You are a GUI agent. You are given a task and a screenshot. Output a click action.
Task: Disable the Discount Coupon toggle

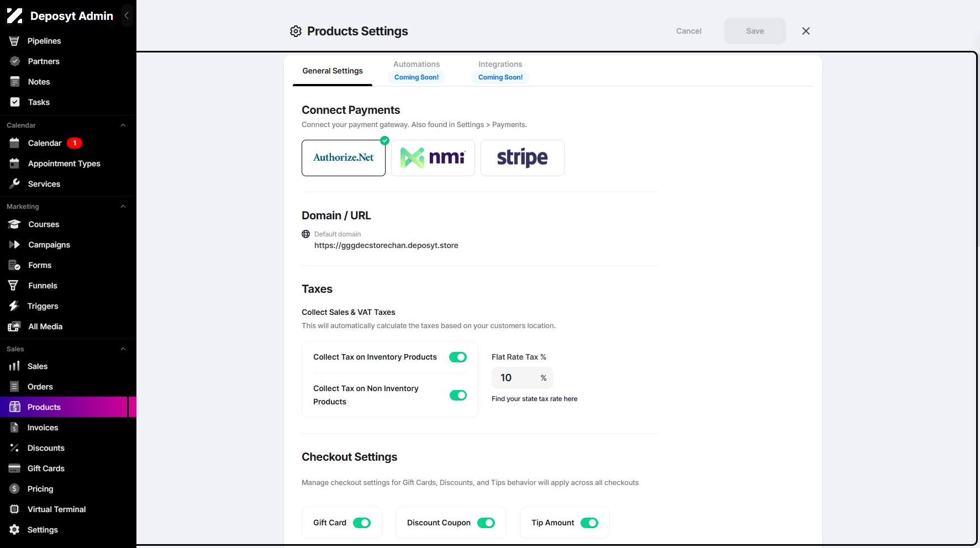[x=486, y=523]
